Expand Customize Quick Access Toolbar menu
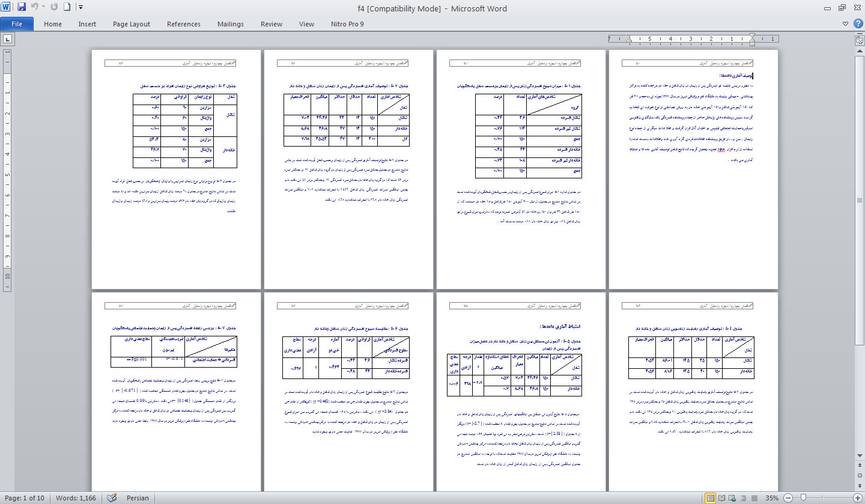The width and height of the screenshot is (865, 504). pos(81,8)
